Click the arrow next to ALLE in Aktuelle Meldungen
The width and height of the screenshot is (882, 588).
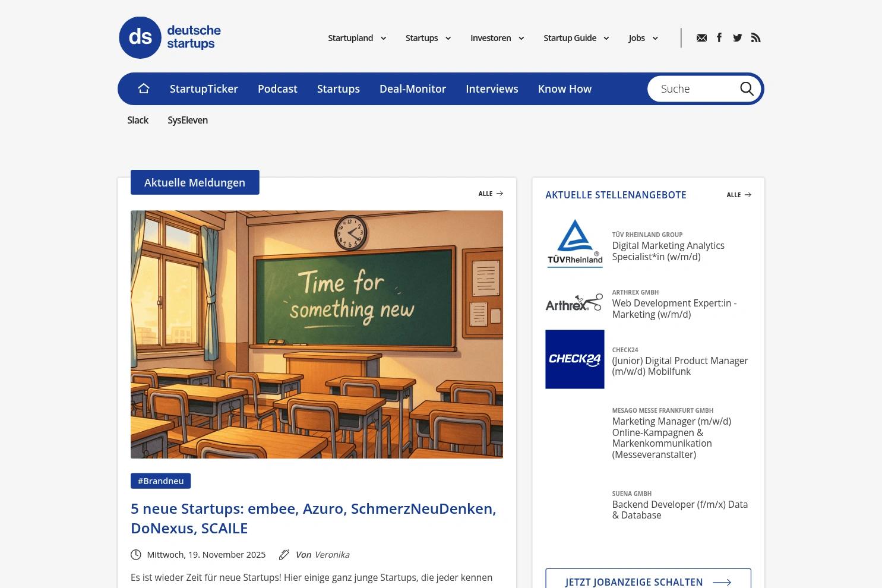[500, 194]
